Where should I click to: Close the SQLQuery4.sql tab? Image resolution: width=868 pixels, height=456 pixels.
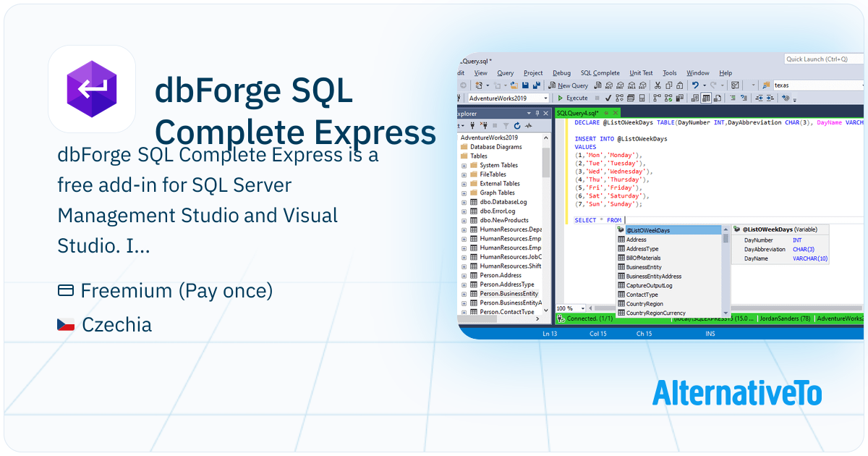click(x=616, y=113)
